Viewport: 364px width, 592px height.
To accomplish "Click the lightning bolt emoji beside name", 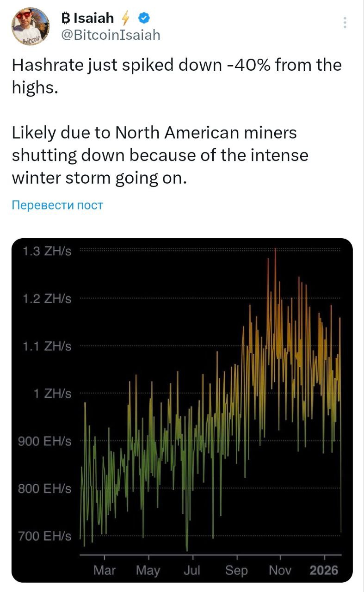I will pos(125,18).
